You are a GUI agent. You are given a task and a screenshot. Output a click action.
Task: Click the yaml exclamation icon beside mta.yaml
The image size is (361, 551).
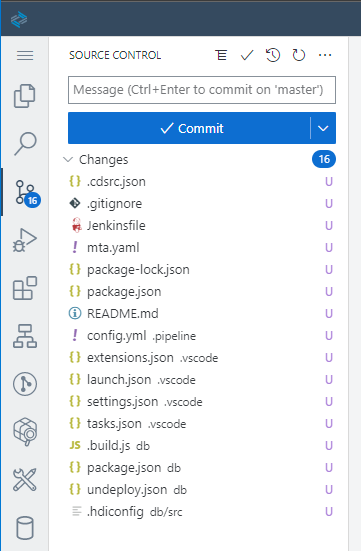pyautogui.click(x=75, y=247)
